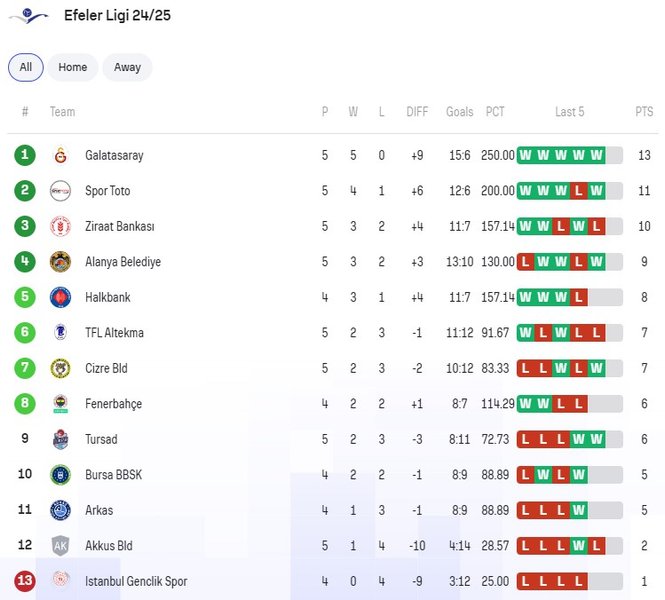
Task: Open the Istanbul Genclik Spor team link
Action: tap(135, 581)
